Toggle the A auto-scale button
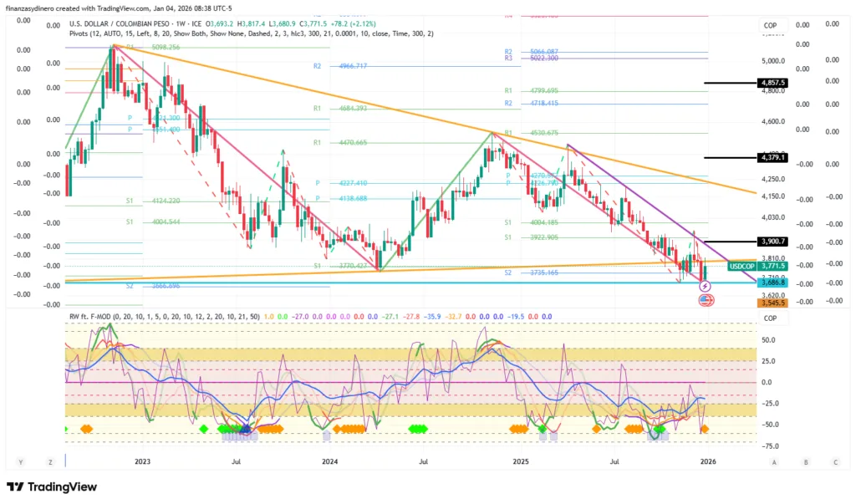Image resolution: width=856 pixels, height=504 pixels. tap(775, 461)
